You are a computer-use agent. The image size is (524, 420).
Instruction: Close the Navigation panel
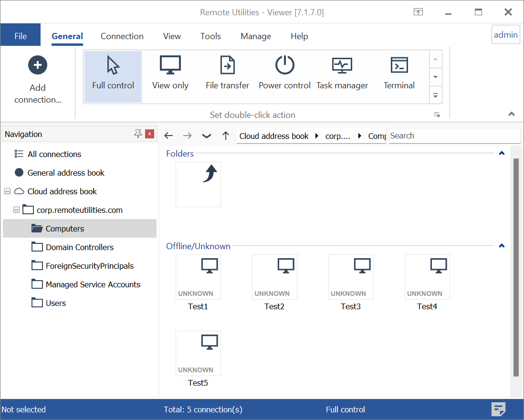click(150, 134)
